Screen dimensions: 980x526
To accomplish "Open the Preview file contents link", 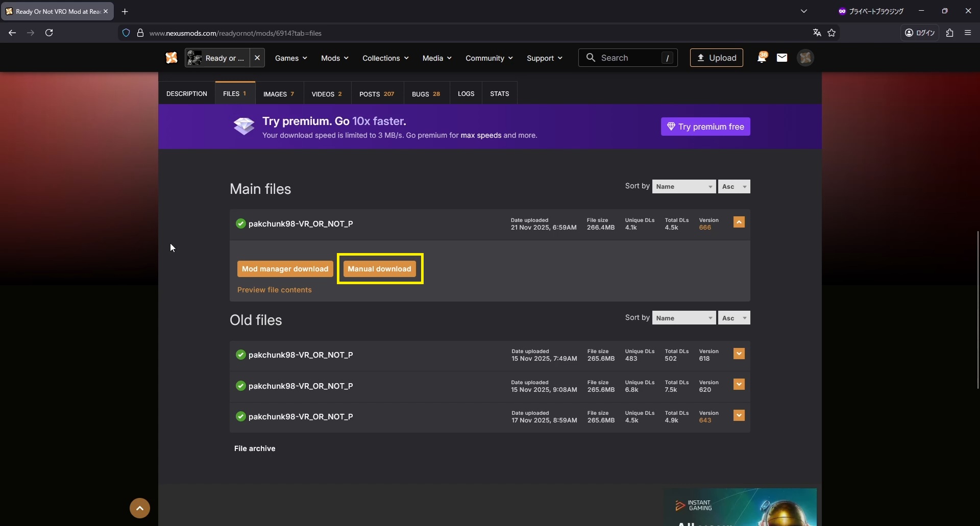I will click(x=274, y=290).
